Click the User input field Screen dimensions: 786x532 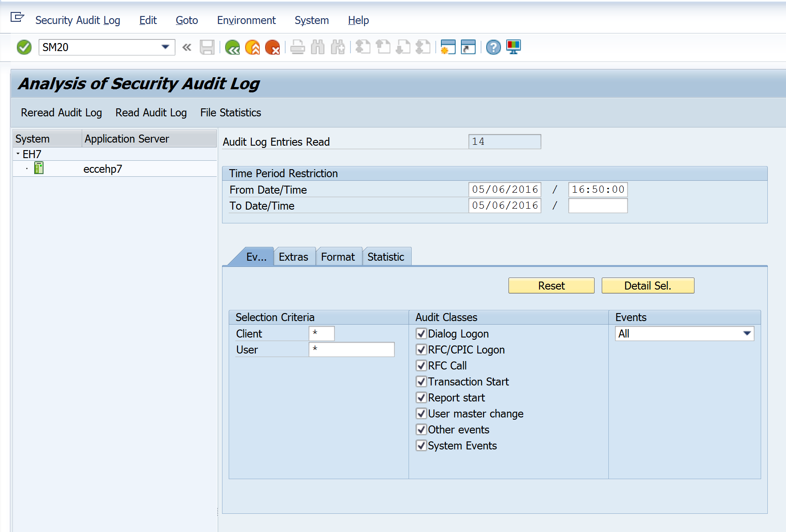click(352, 349)
